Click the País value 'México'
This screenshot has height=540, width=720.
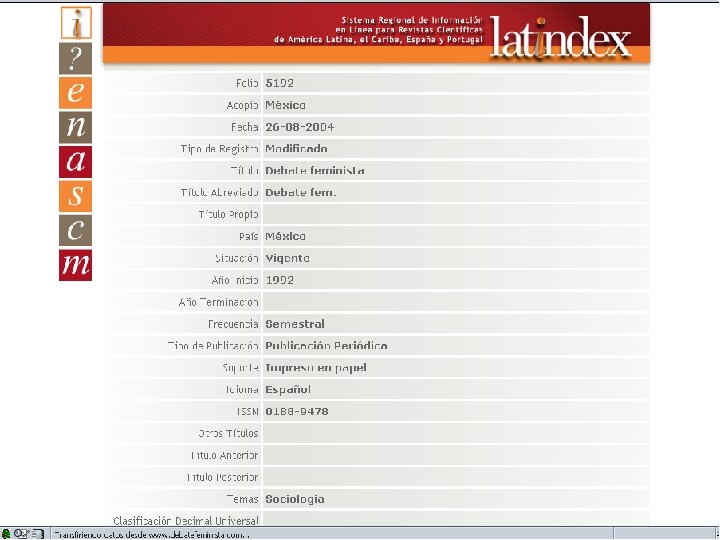pos(285,236)
